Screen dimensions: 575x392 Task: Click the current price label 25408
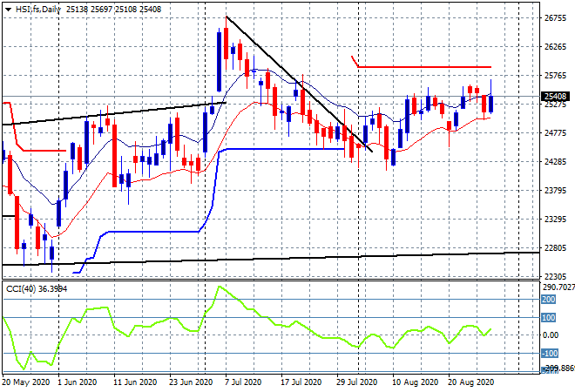(555, 97)
